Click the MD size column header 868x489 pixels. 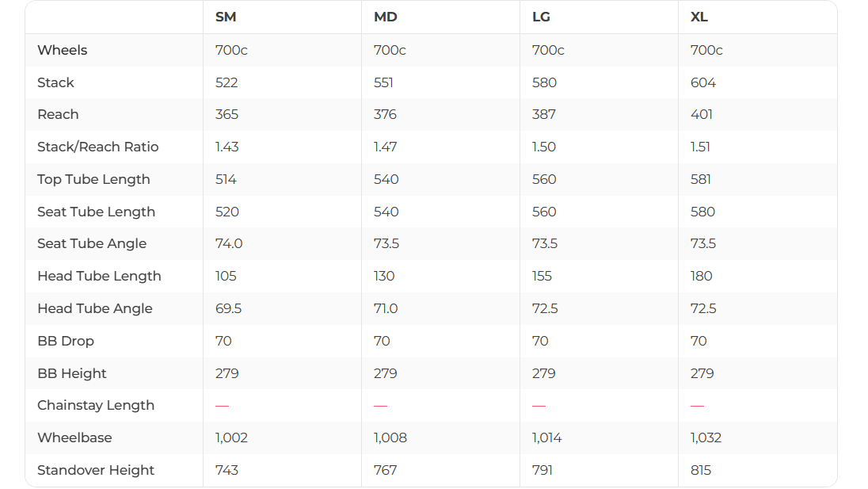385,17
